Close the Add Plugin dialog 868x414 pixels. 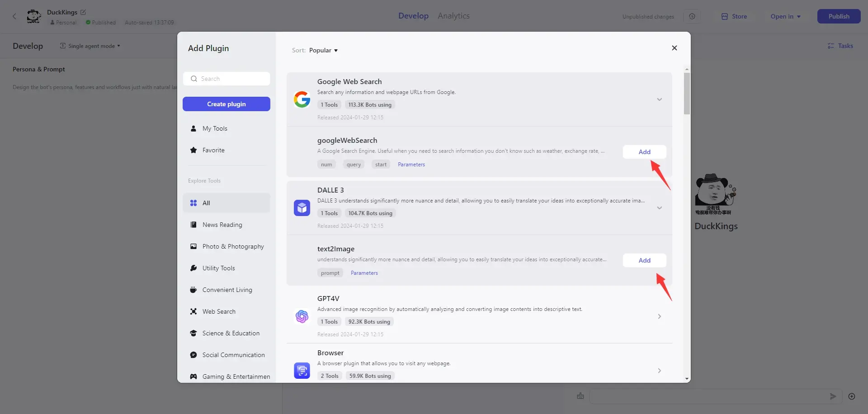674,48
